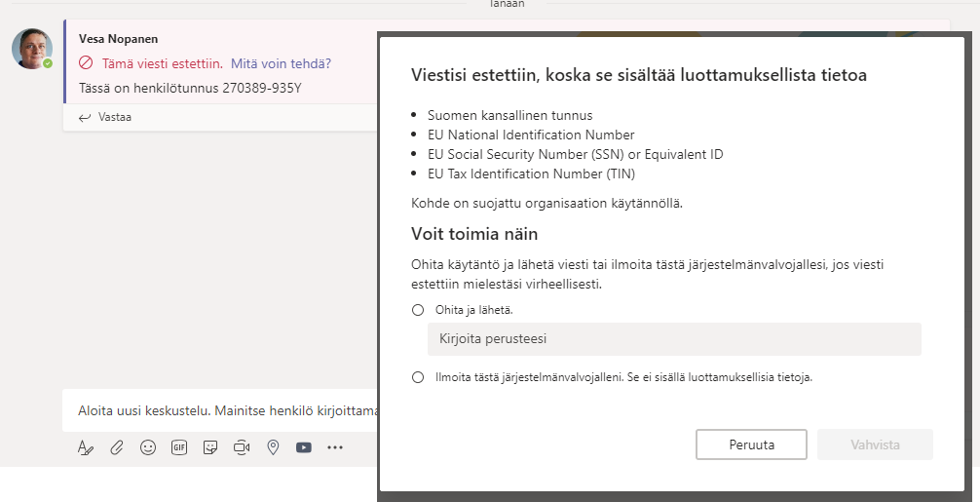Click the 'Mitä voin tehdä?' link
The image size is (980, 502).
[x=281, y=63]
